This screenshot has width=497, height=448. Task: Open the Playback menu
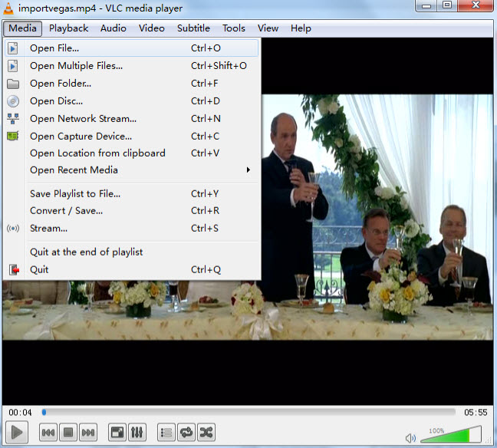coord(68,28)
